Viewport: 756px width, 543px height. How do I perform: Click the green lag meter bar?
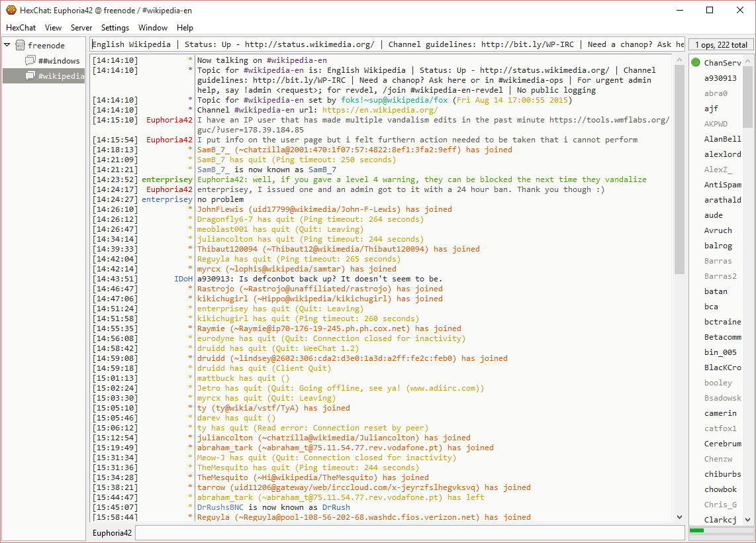coord(696,530)
